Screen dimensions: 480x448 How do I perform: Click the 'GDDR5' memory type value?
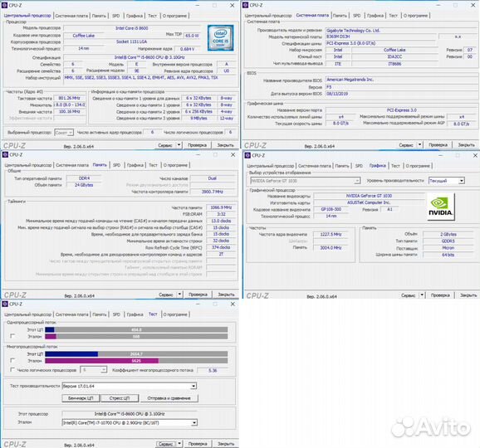tap(448, 241)
